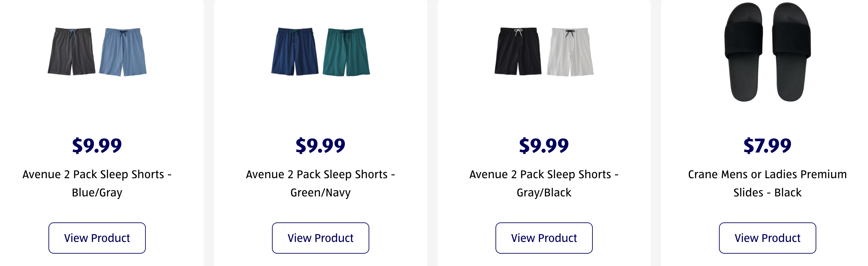Click View Product for Crane Premium Slides
This screenshot has height=266, width=868.
pyautogui.click(x=767, y=238)
